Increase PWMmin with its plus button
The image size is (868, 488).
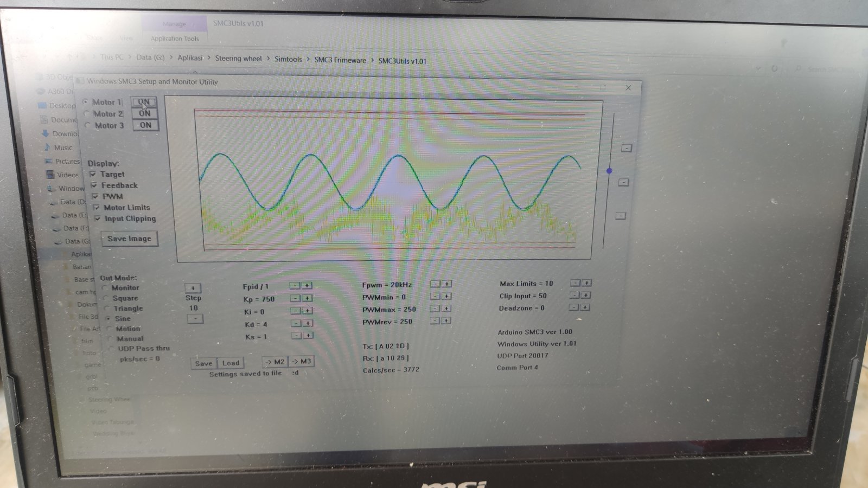pos(446,296)
